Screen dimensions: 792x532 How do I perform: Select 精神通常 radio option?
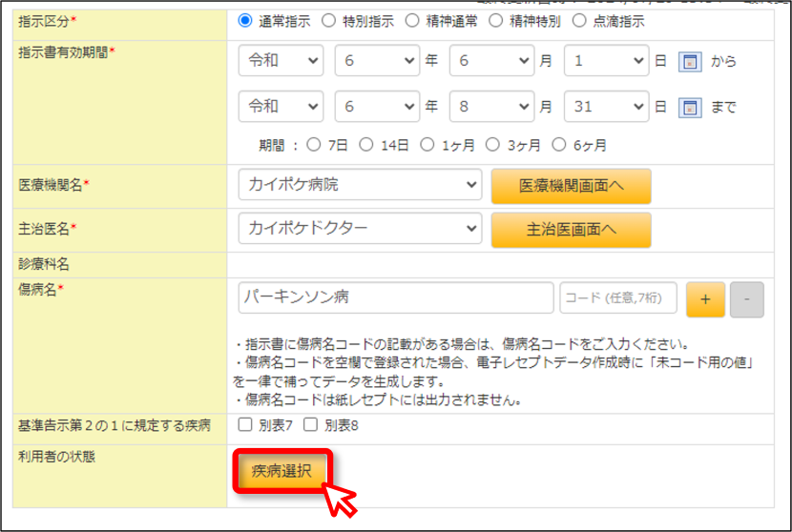click(x=412, y=21)
